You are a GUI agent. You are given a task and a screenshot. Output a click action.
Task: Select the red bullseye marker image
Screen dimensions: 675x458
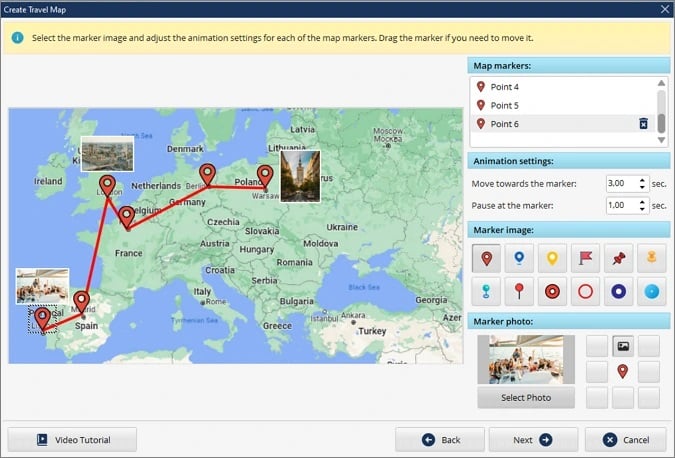[x=552, y=291]
